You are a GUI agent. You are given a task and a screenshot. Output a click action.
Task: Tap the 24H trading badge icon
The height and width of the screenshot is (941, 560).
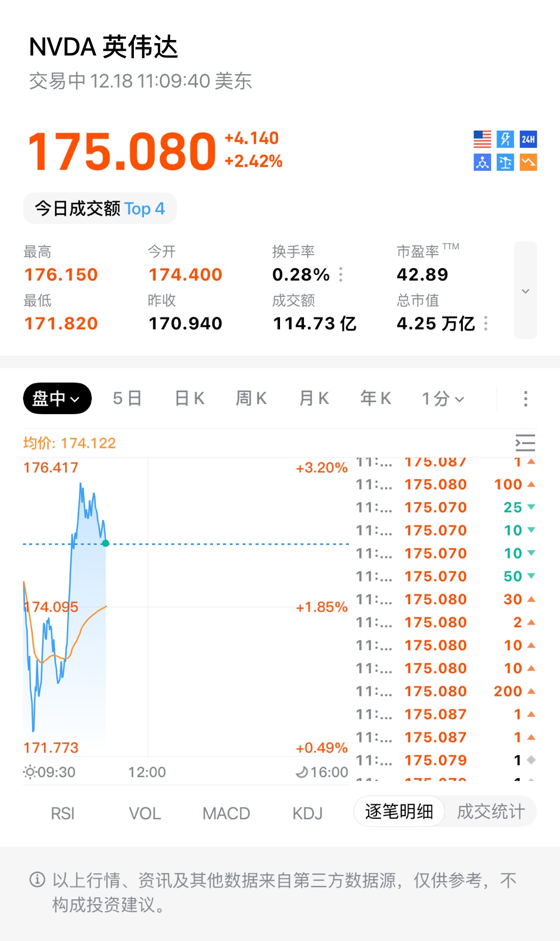(528, 139)
